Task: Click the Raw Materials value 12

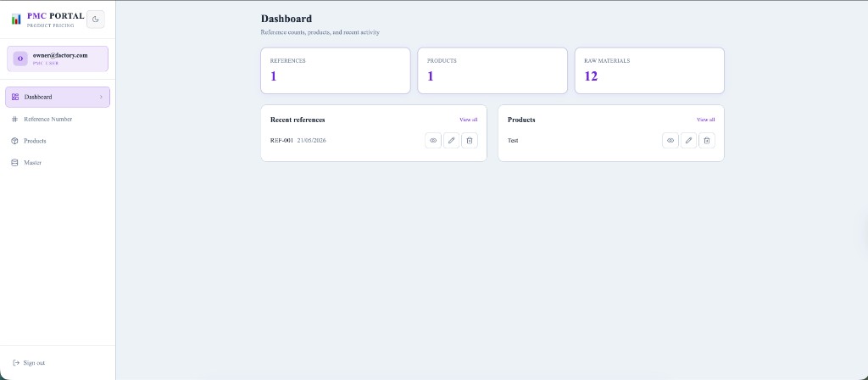Action: tap(591, 76)
